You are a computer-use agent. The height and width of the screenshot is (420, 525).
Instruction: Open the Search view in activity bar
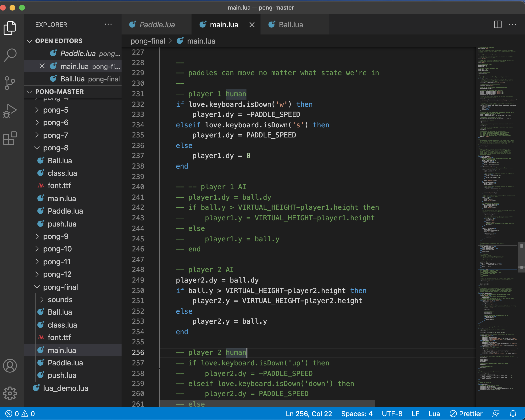point(10,55)
